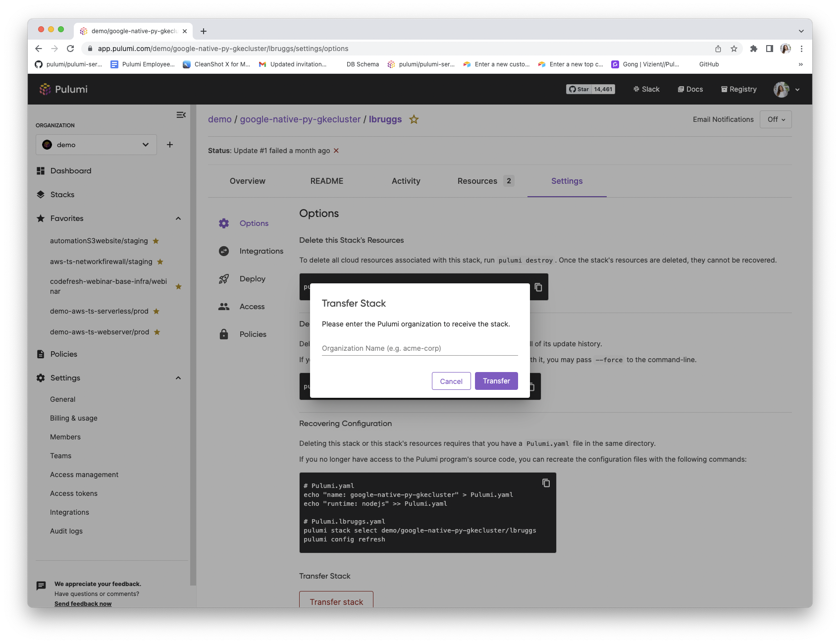This screenshot has width=840, height=644.
Task: Open Dashboard from sidebar
Action: click(71, 171)
